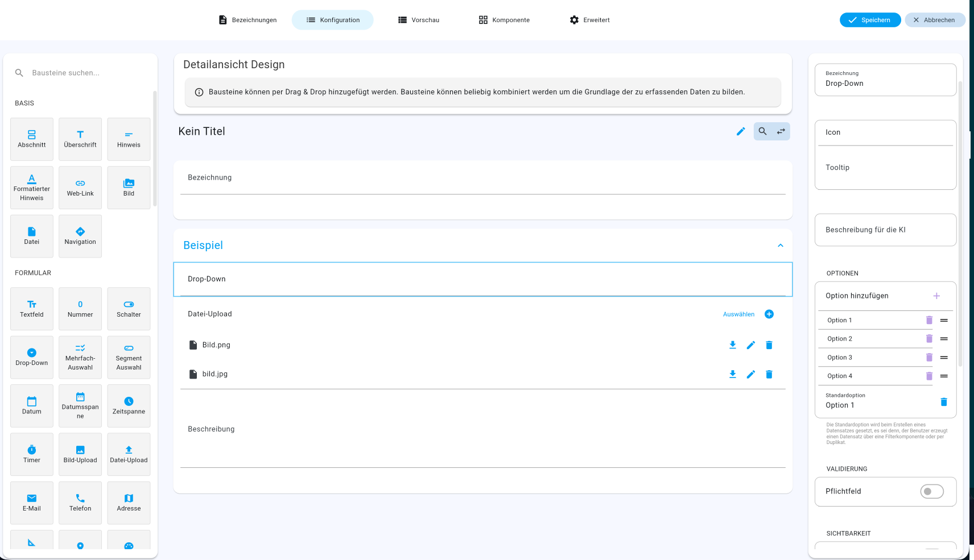Click the Auswählen link for Datei-Upload
This screenshot has width=974, height=560.
tap(738, 314)
